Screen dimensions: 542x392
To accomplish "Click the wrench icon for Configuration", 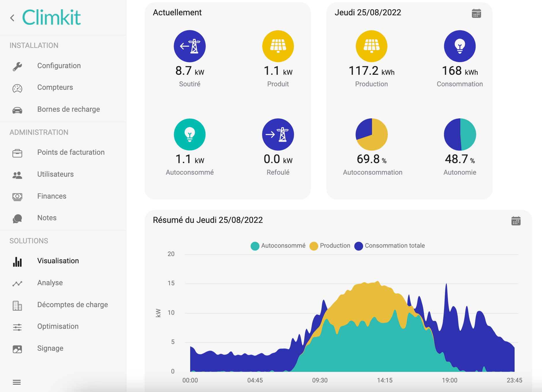I will click(17, 66).
